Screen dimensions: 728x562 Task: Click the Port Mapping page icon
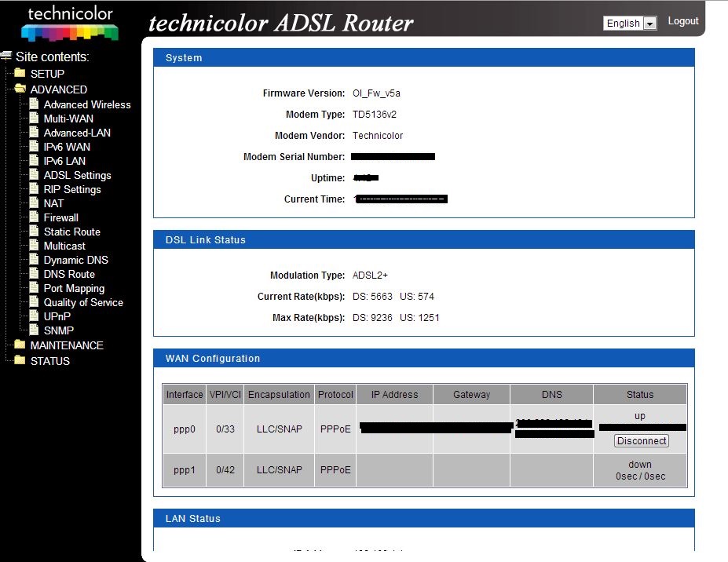[34, 288]
